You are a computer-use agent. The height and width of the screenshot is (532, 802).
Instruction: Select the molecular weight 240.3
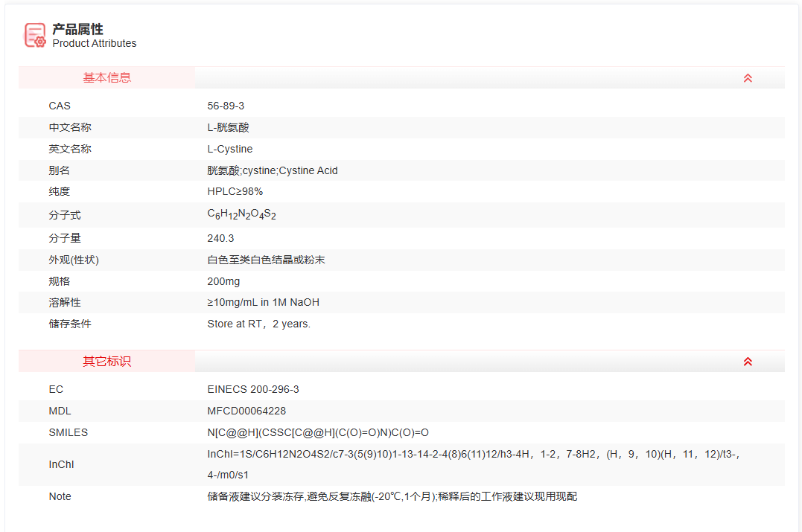(x=220, y=238)
